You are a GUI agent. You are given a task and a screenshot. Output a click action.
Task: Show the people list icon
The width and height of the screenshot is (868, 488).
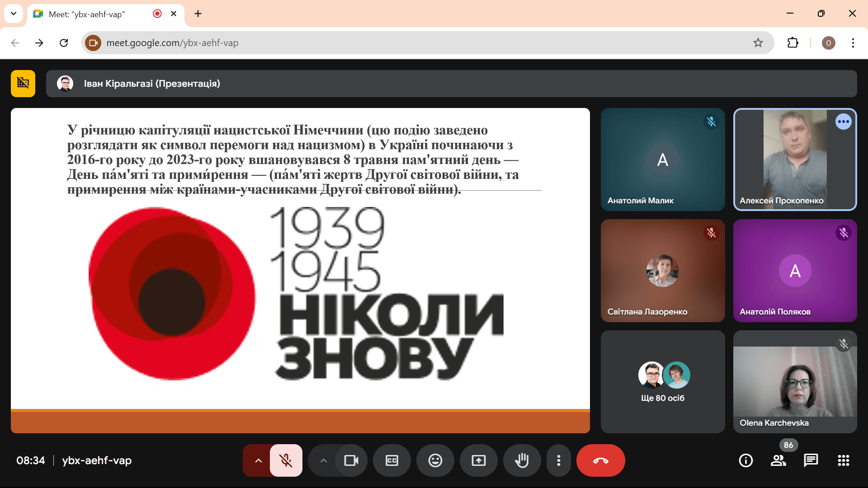(778, 460)
